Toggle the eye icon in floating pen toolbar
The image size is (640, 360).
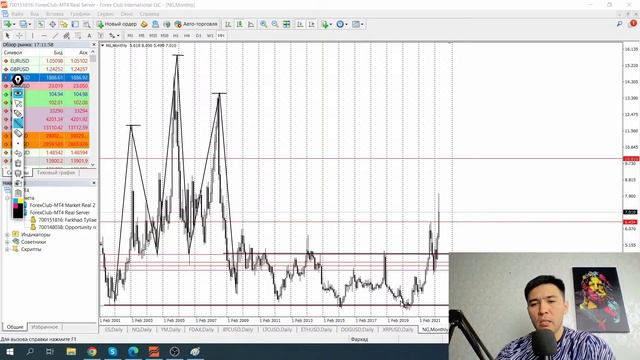point(18,93)
